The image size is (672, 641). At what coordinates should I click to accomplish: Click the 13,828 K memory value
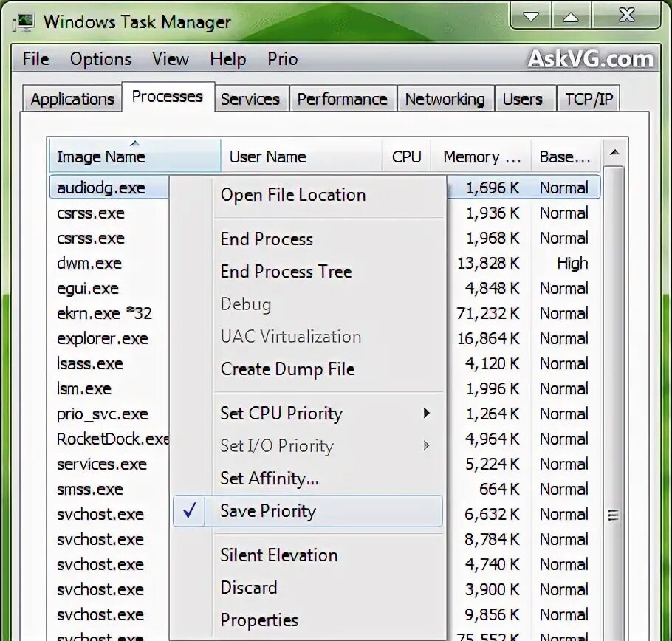coord(488,263)
